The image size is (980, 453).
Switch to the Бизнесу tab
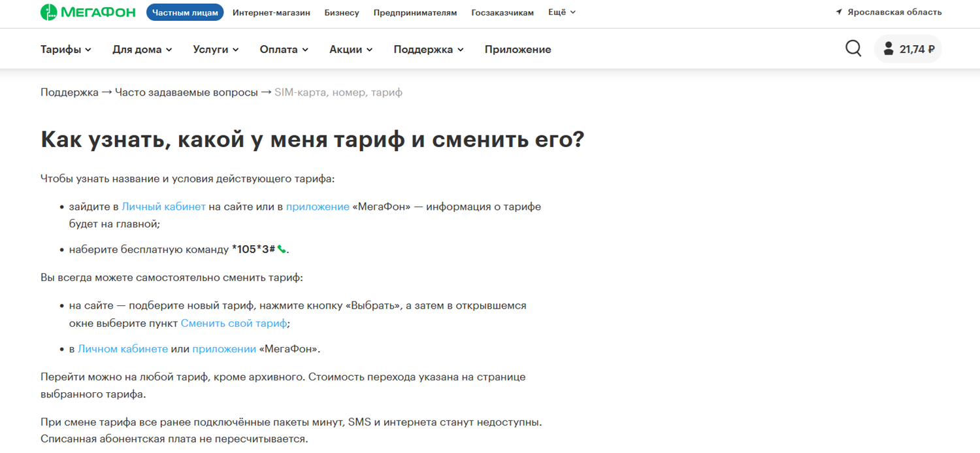342,12
